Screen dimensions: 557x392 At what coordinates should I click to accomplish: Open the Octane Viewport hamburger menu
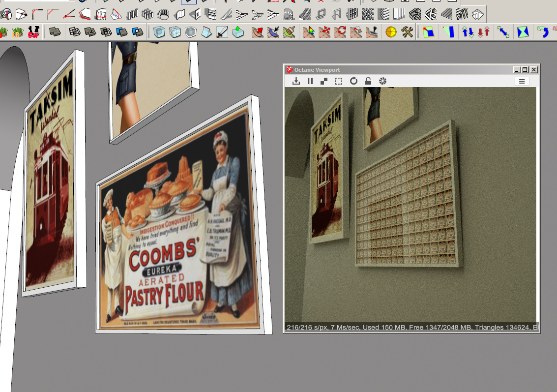point(522,81)
